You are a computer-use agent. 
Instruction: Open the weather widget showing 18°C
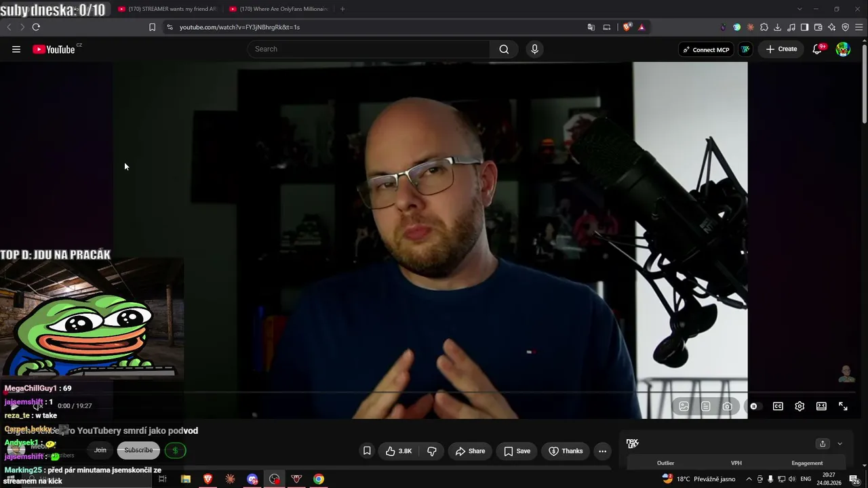point(698,479)
